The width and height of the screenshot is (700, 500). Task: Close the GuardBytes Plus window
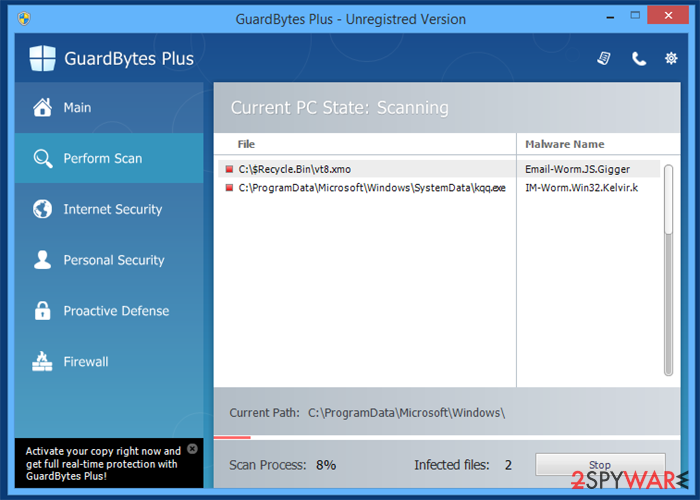click(668, 15)
